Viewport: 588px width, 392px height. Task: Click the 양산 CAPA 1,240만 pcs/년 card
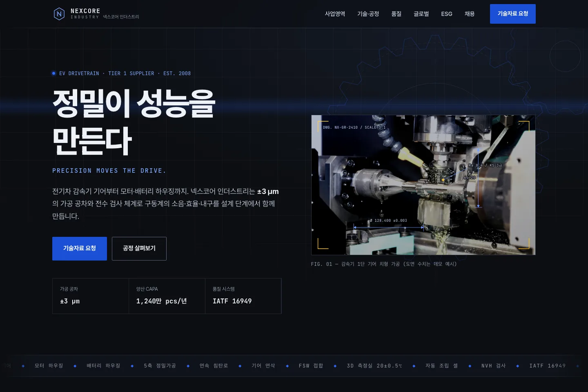coord(167,296)
